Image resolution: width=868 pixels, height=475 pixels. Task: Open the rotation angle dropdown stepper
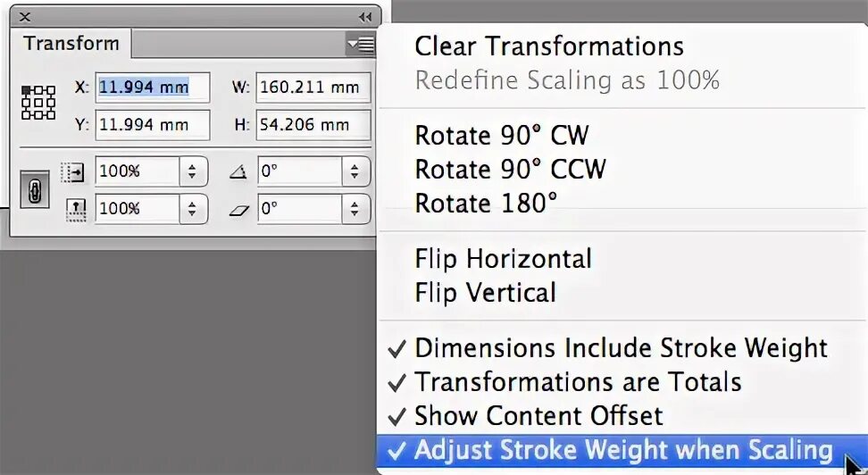click(x=355, y=171)
